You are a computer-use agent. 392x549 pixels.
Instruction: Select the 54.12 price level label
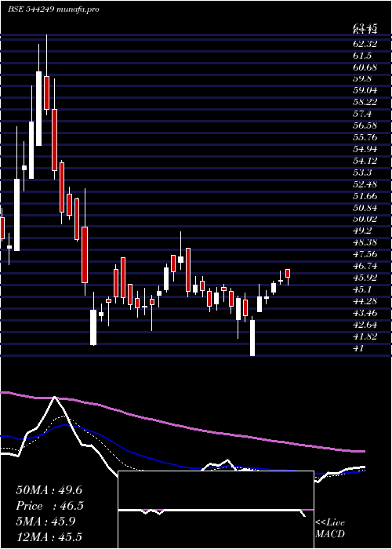(x=365, y=161)
